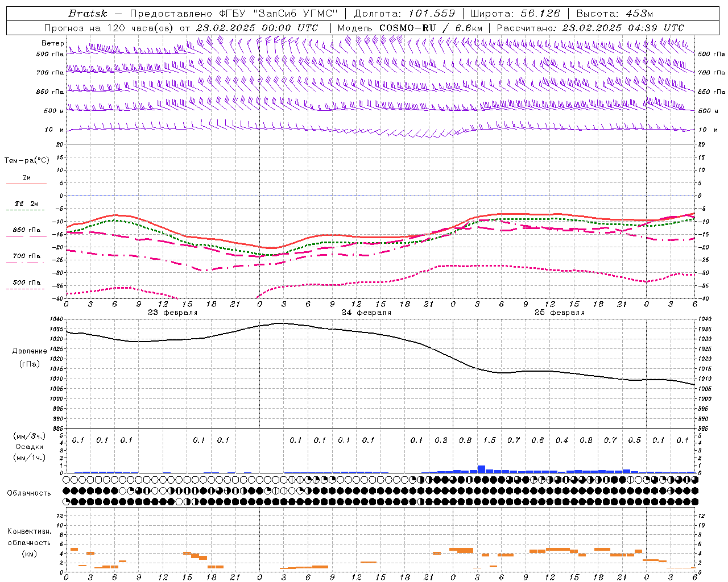Select the "Широта: 56.126" header field
Image resolution: width=728 pixels, height=582 pixels.
515,14
